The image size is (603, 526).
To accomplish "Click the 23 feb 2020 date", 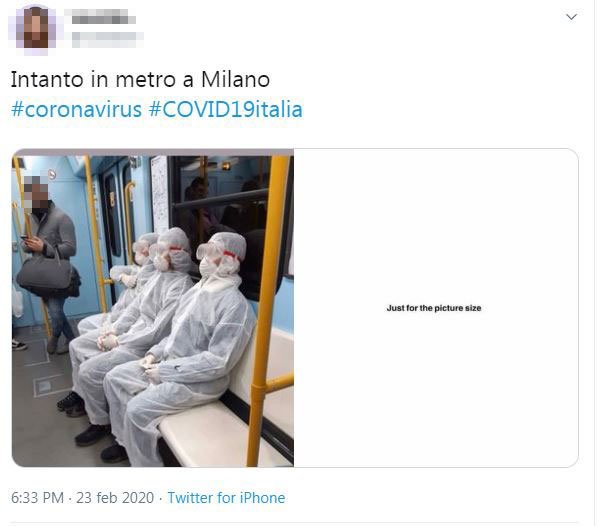I will pyautogui.click(x=115, y=498).
